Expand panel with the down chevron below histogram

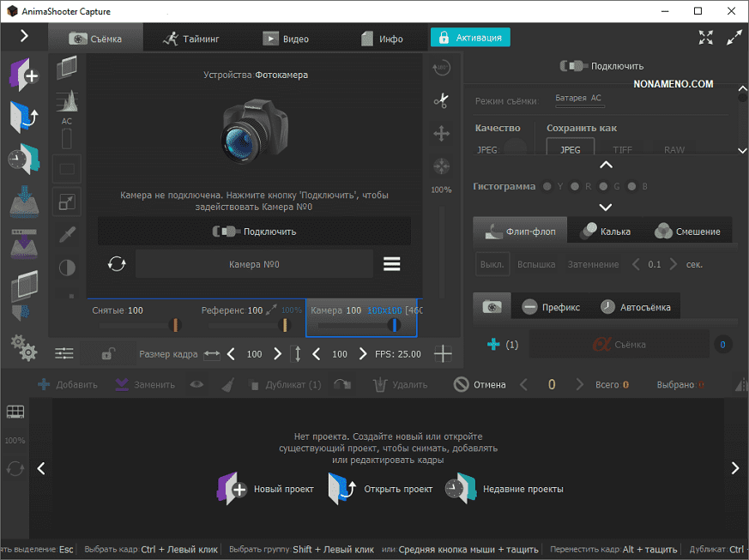pos(606,207)
